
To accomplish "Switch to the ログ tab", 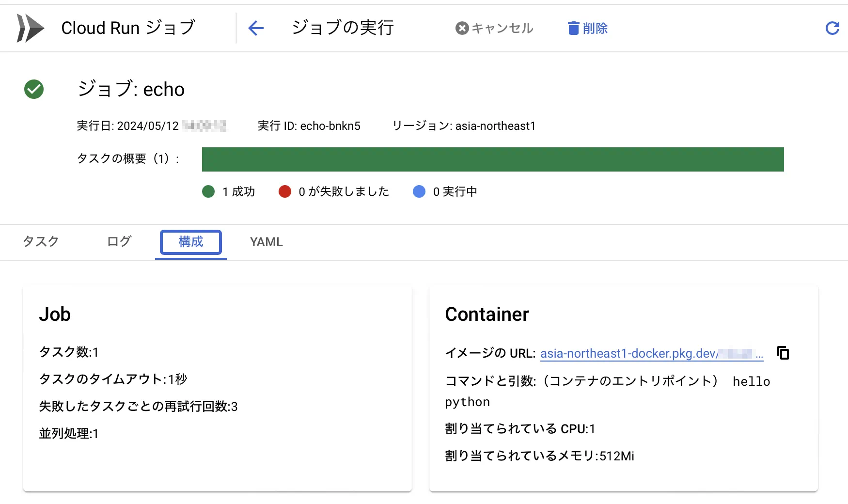I will tap(119, 241).
